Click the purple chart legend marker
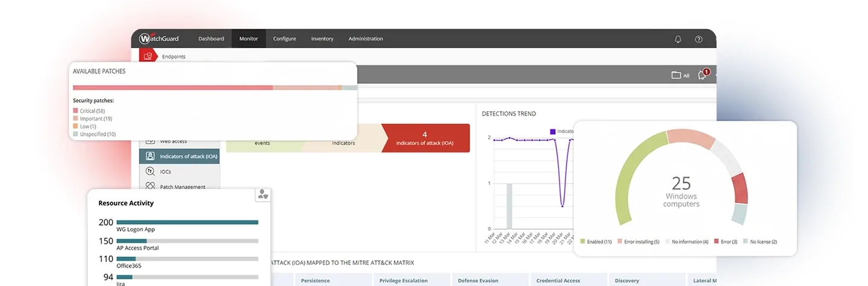Image resolution: width=868 pixels, height=286 pixels. pos(552,131)
